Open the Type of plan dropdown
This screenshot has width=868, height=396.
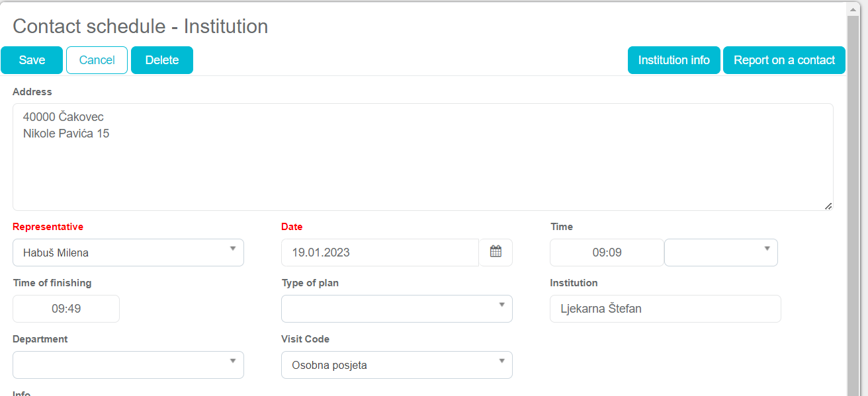(396, 309)
